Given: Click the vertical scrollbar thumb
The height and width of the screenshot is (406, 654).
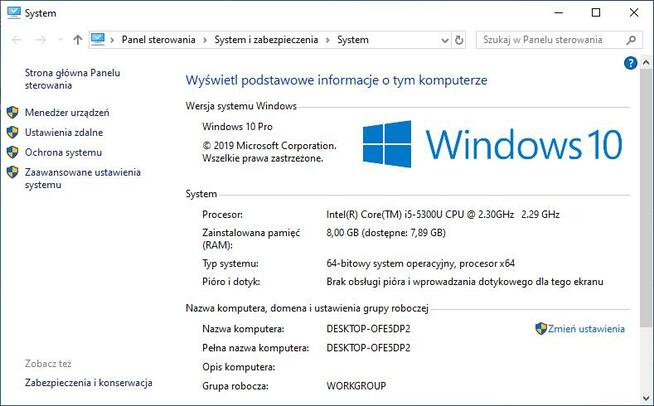Looking at the screenshot, I should click(x=646, y=198).
